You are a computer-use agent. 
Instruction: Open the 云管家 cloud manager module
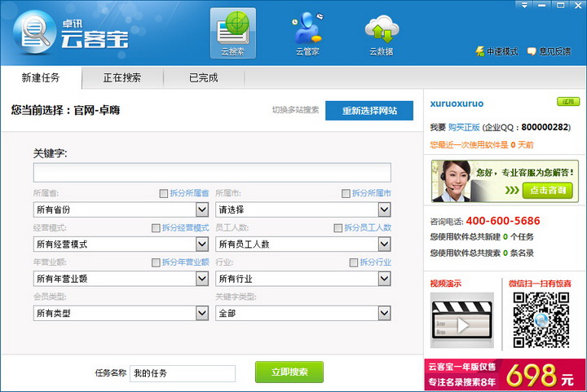307,33
